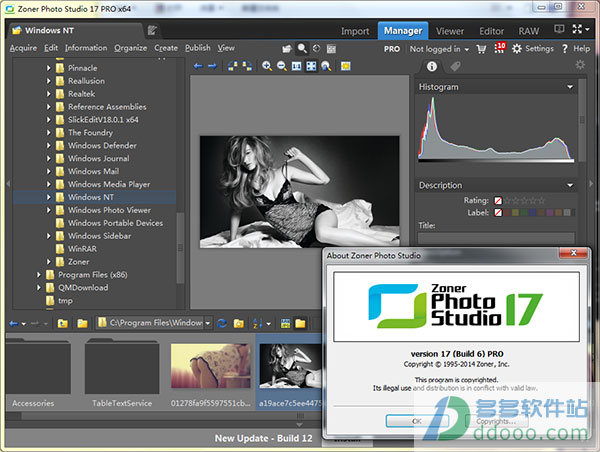Click the shopping cart icon
Screen dimensions: 600x452
point(481,49)
